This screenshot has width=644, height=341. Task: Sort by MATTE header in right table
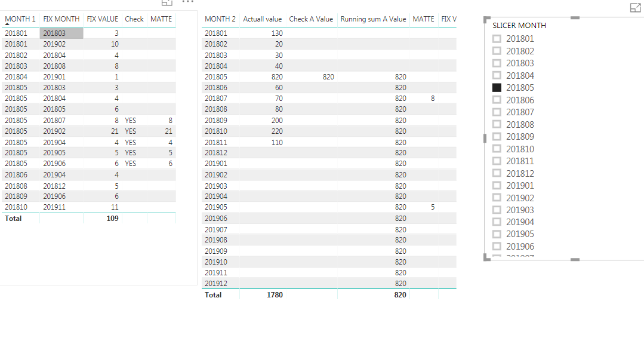(423, 19)
